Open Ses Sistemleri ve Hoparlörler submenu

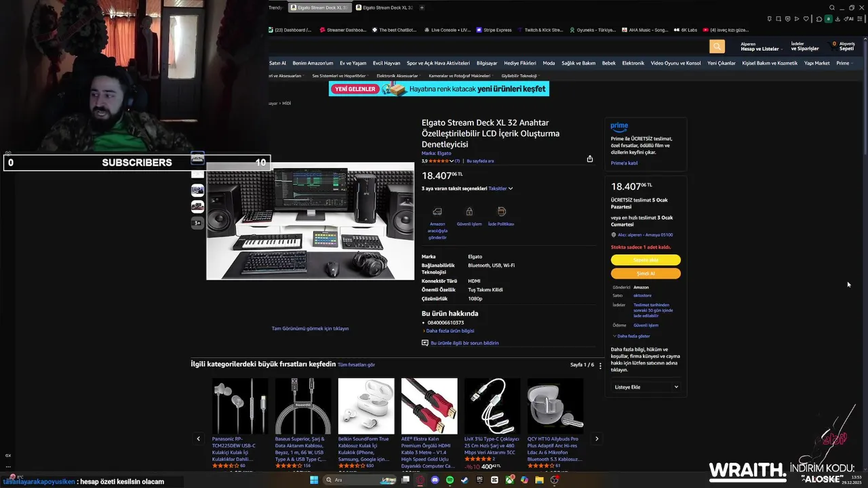tap(339, 76)
